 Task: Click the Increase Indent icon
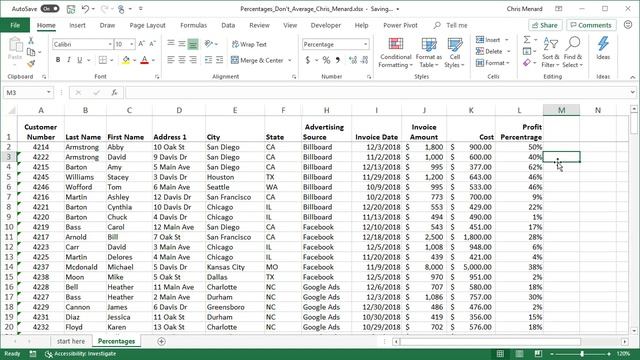(x=220, y=60)
